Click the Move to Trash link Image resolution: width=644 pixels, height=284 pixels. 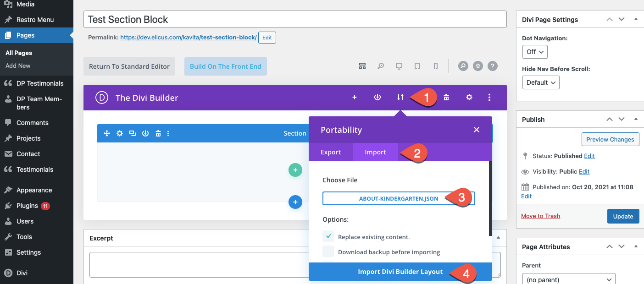point(540,216)
